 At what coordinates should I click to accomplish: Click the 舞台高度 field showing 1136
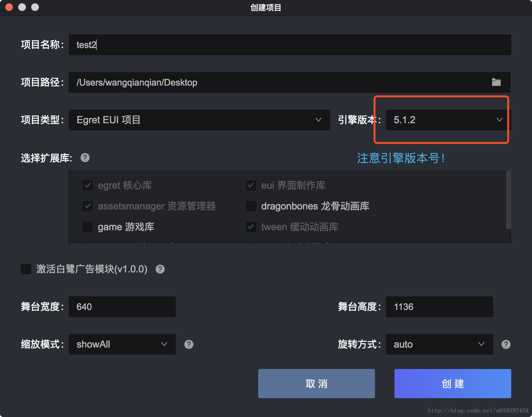point(440,307)
